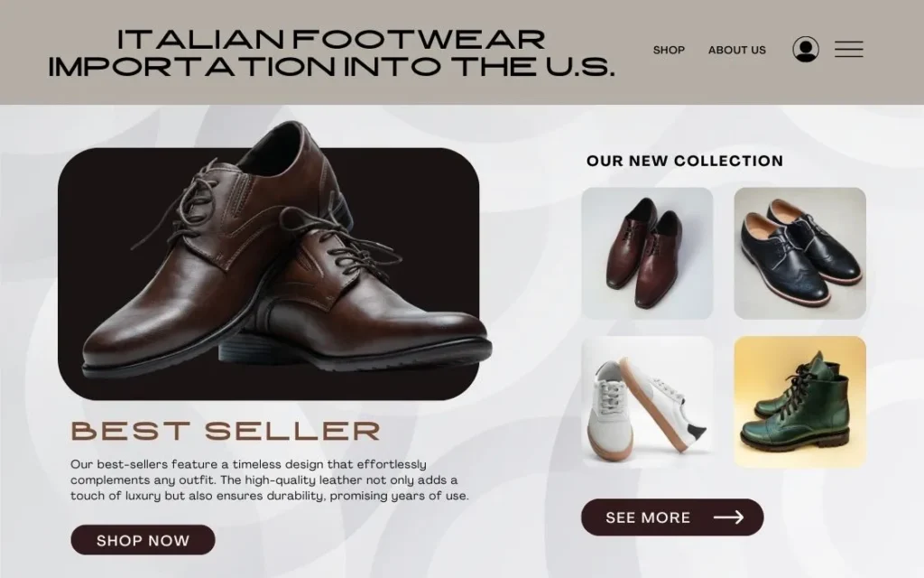Click the Best Seller heading
This screenshot has width=924, height=578.
coord(226,431)
